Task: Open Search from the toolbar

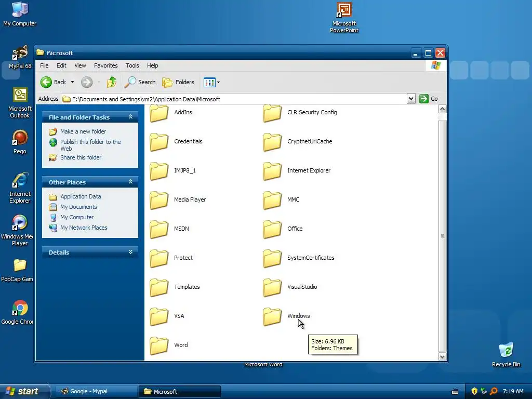Action: (x=140, y=82)
